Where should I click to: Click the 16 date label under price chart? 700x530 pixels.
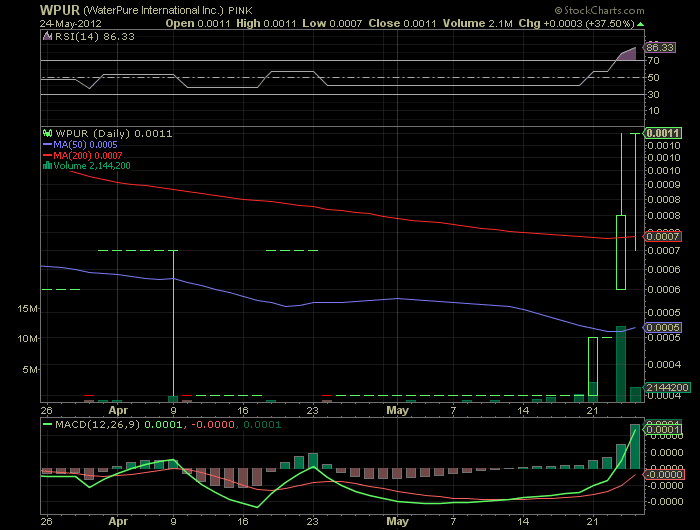(243, 410)
